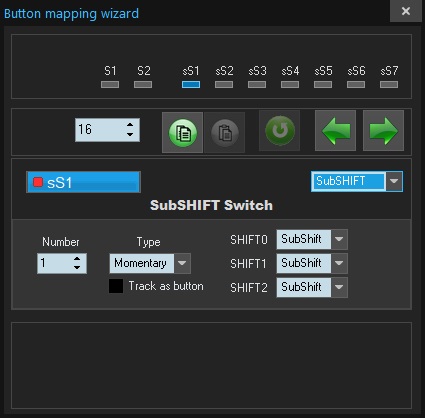
Task: Select the sS5 switch indicator
Action: tap(323, 85)
